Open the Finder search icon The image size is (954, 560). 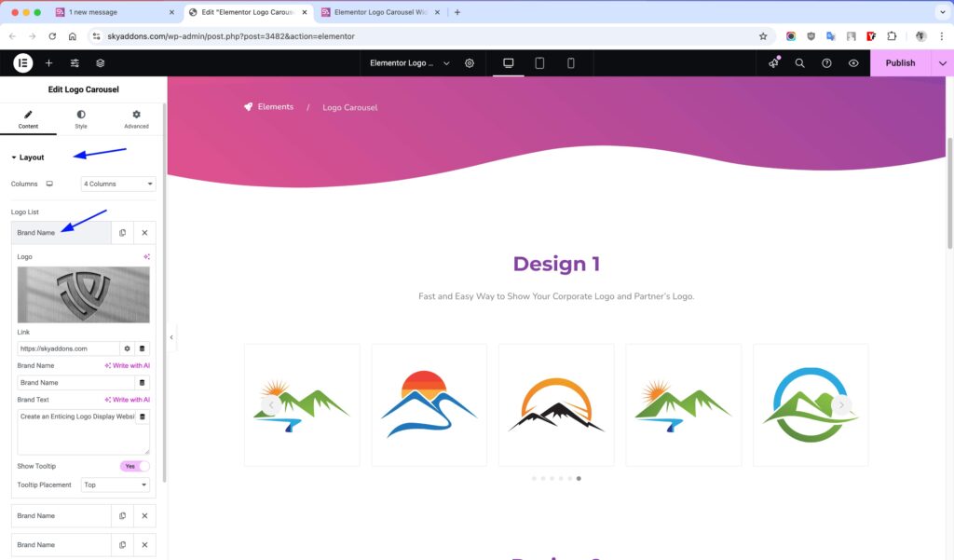tap(799, 62)
